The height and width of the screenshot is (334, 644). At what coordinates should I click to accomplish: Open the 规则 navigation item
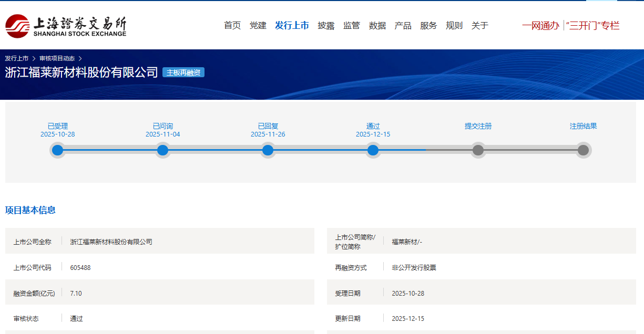click(x=454, y=25)
